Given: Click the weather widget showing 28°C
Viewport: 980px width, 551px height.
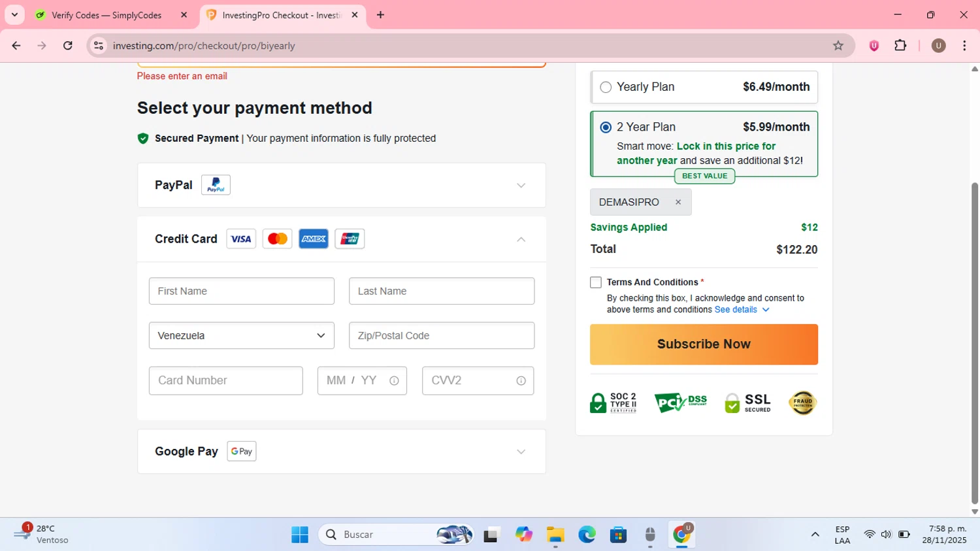Looking at the screenshot, I should click(42, 535).
